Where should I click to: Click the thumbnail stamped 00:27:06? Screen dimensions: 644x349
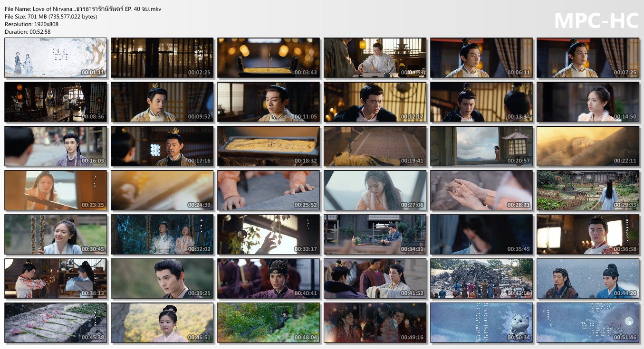(x=375, y=190)
